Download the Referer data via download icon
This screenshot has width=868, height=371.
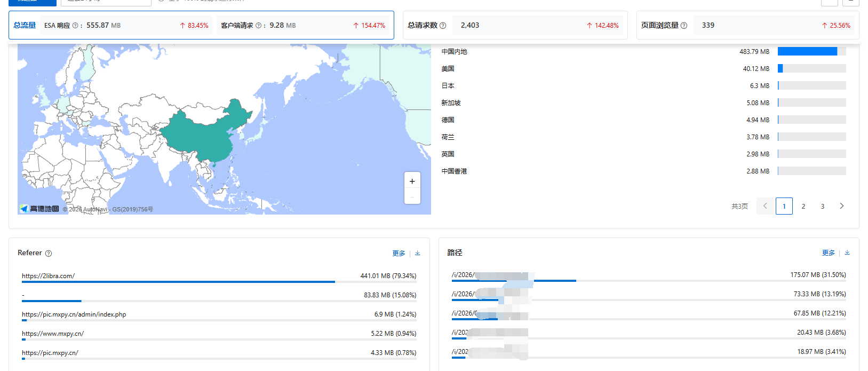click(x=418, y=253)
